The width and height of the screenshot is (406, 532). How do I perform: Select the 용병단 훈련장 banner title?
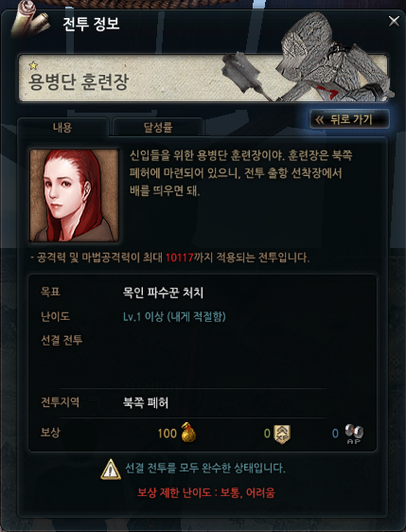pyautogui.click(x=79, y=81)
